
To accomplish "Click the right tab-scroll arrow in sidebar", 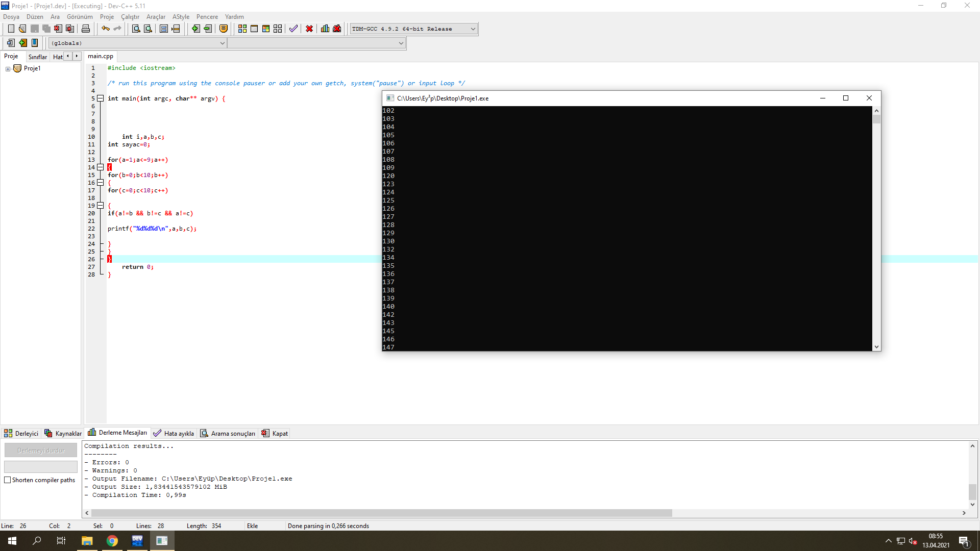I will [x=77, y=56].
